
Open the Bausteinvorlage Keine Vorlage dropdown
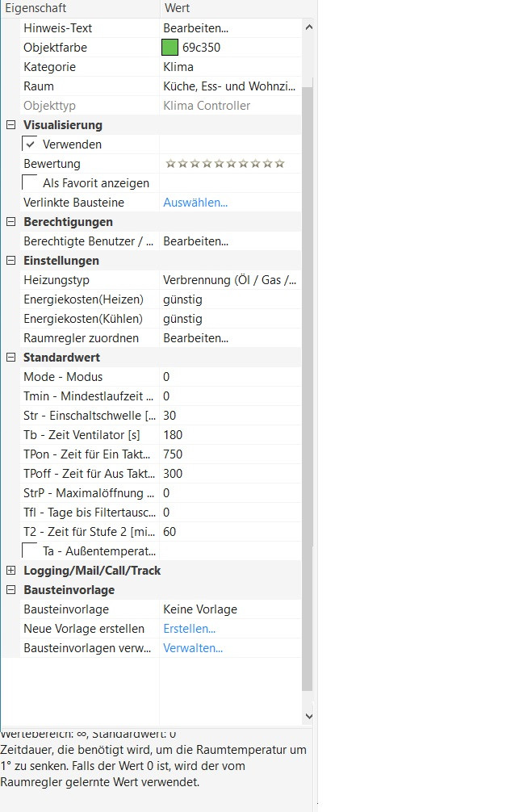point(230,609)
